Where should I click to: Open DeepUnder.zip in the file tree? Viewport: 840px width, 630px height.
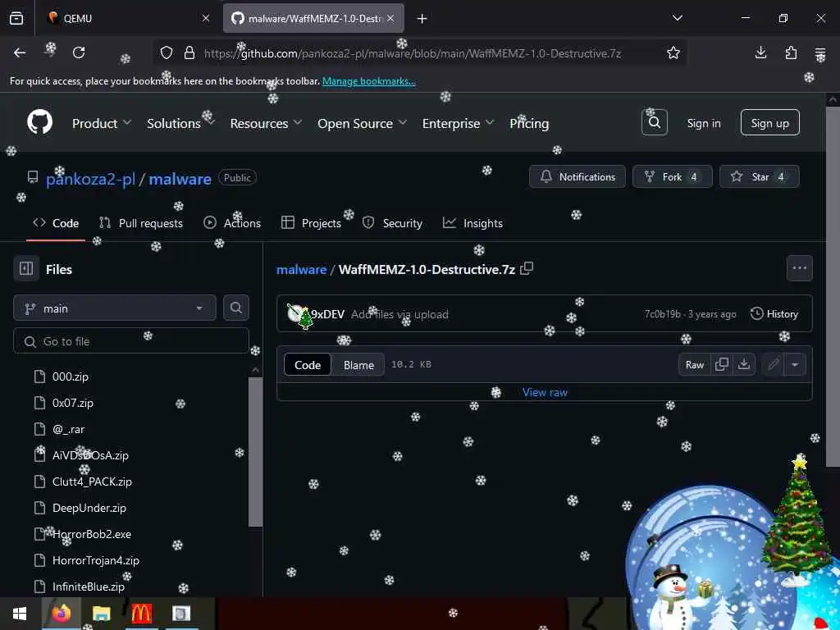[89, 508]
